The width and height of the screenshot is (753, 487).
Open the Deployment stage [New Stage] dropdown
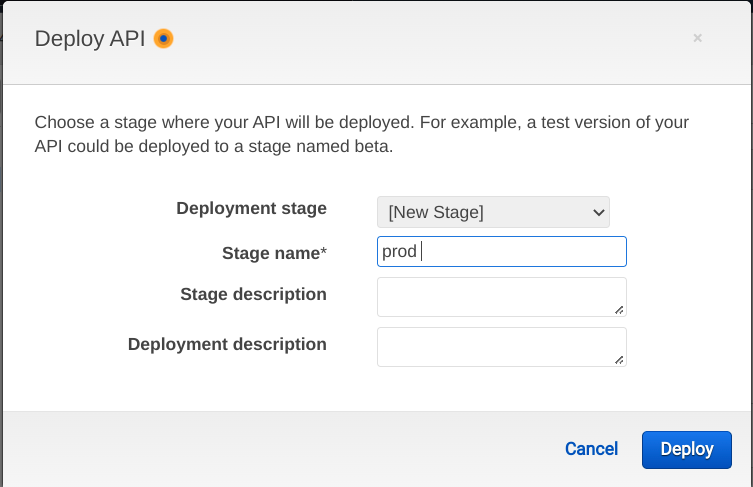pos(492,212)
